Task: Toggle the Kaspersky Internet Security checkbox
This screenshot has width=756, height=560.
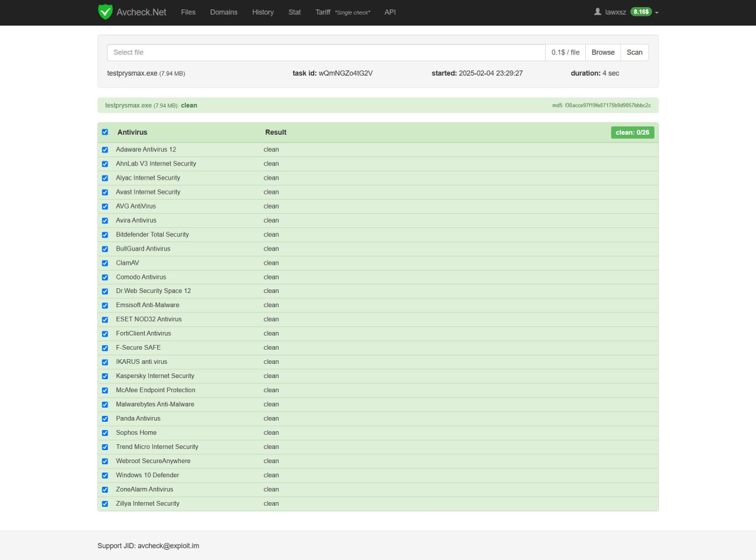Action: click(x=105, y=376)
